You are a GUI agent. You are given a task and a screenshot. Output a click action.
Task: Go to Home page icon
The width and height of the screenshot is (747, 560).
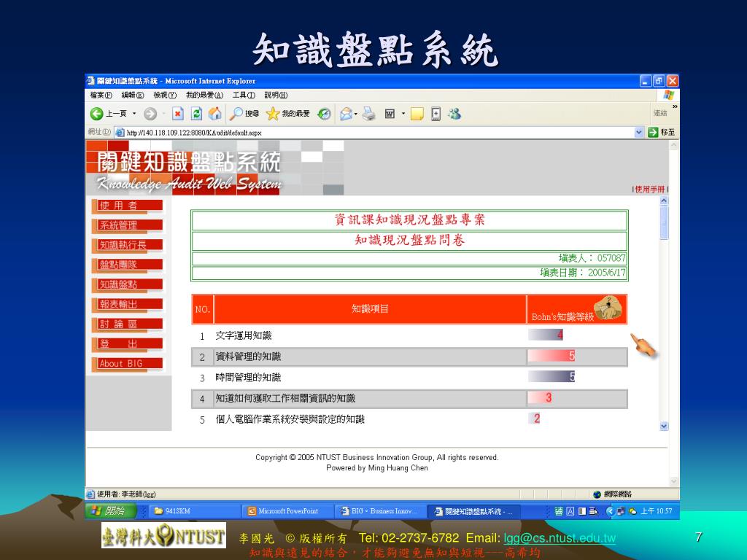tap(215, 114)
